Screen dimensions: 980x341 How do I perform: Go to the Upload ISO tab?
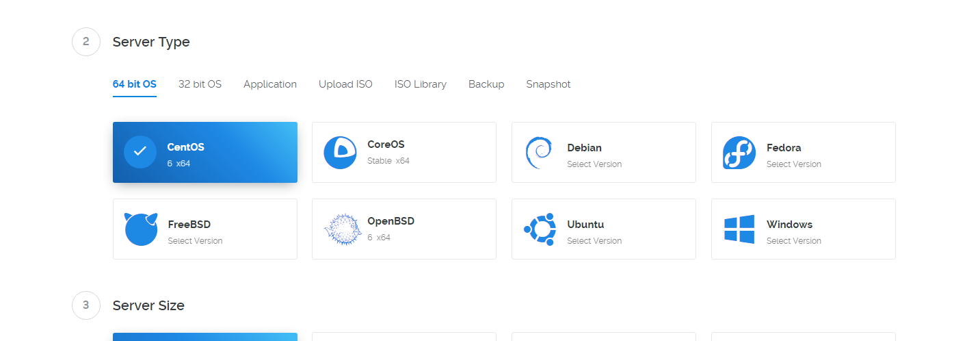point(345,84)
